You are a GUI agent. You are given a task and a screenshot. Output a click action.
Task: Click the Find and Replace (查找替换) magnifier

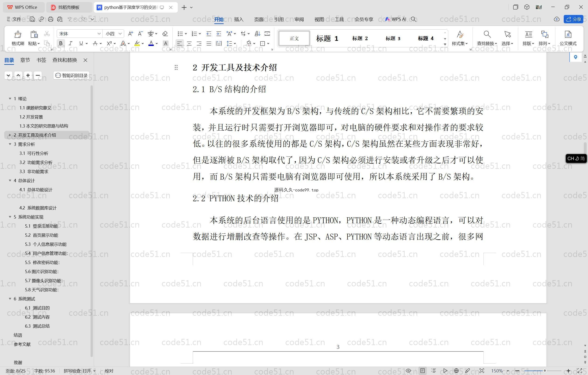pos(487,35)
